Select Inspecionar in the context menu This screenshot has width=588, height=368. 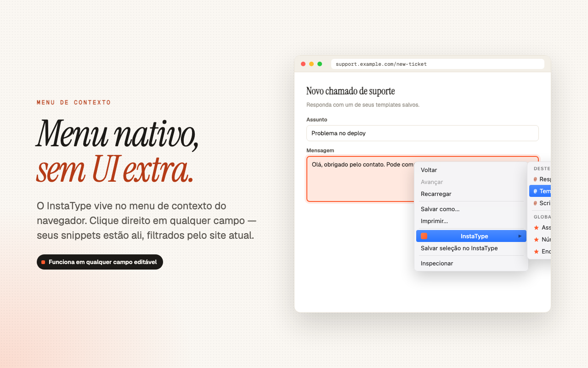click(x=471, y=264)
